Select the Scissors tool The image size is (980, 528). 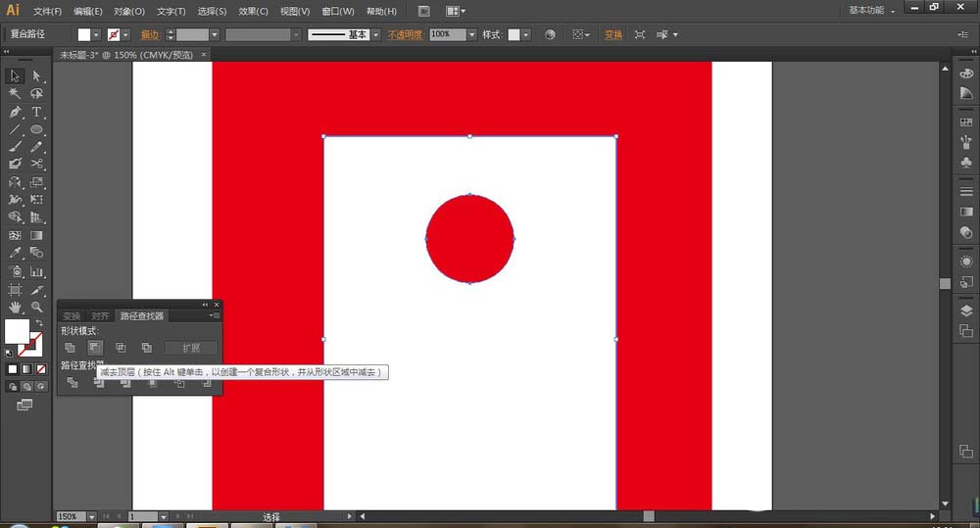pyautogui.click(x=37, y=164)
